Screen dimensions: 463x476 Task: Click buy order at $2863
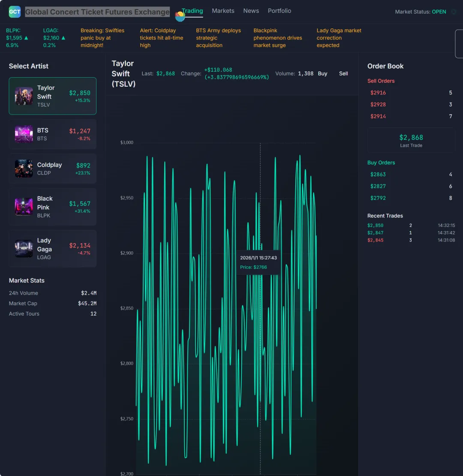[411, 174]
